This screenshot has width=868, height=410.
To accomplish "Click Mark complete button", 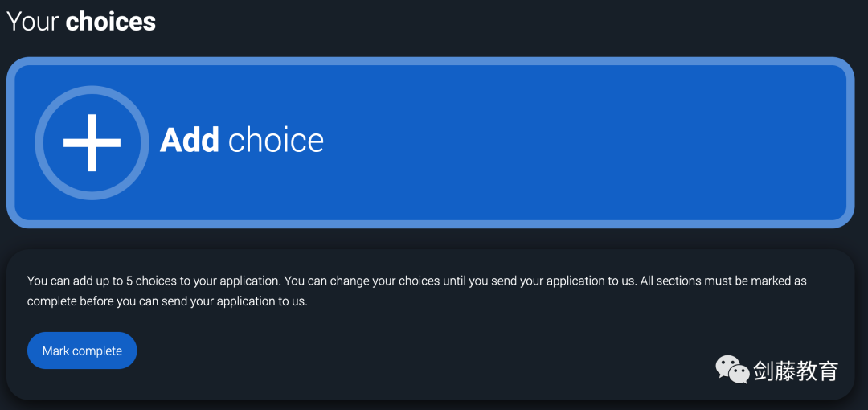I will click(x=82, y=351).
